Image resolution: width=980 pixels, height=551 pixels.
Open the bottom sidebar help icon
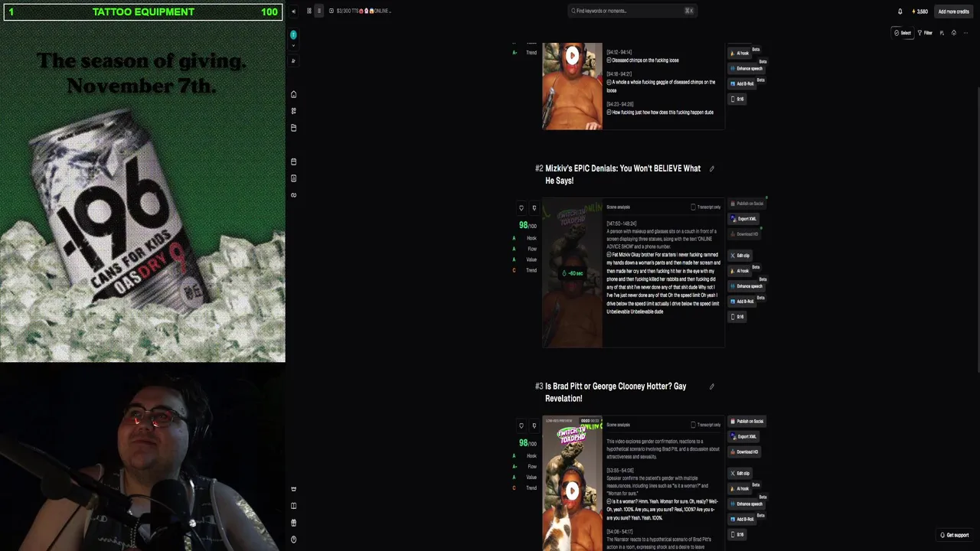293,540
